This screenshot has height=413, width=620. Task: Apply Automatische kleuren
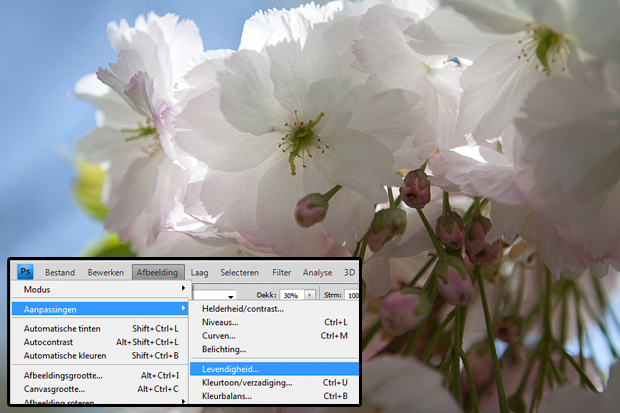click(x=101, y=355)
